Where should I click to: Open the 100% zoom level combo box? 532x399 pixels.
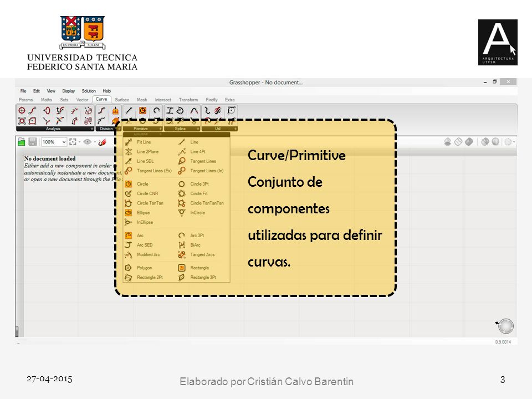pos(54,142)
